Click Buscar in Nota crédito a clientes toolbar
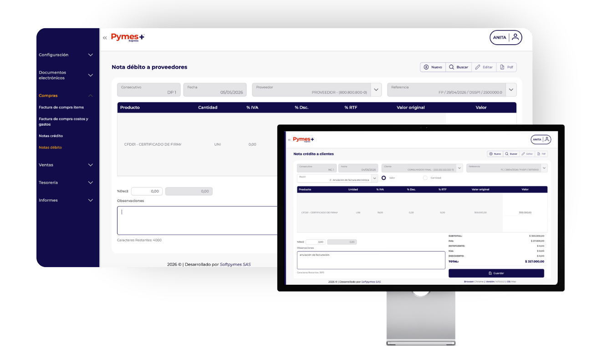Image resolution: width=592 pixels, height=364 pixels. click(511, 154)
